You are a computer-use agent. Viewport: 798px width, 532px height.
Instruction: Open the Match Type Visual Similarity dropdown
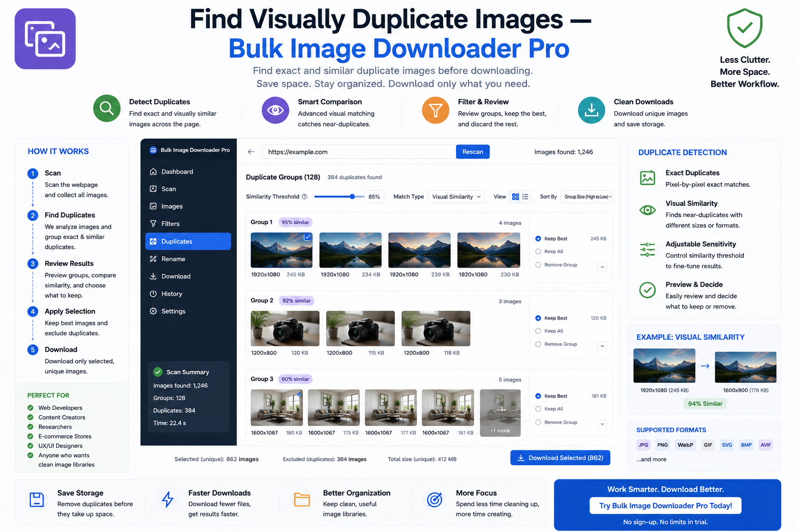click(456, 197)
